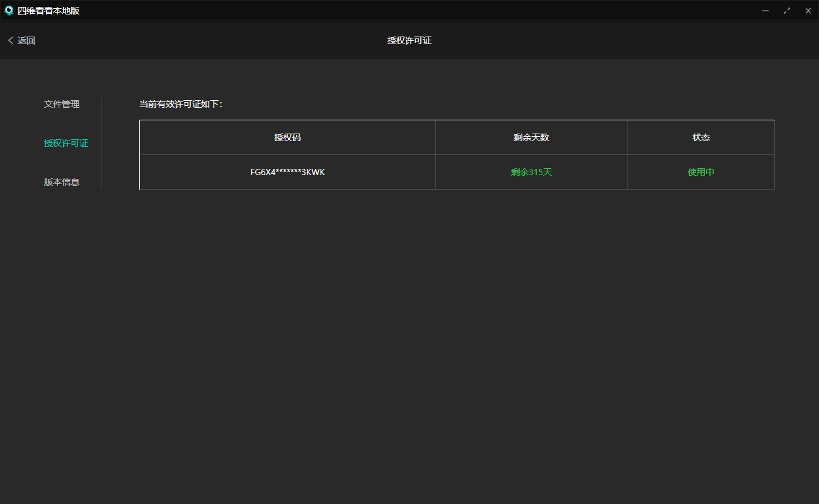Viewport: 819px width, 504px height.
Task: Click the 授权码 column header
Action: pyautogui.click(x=287, y=137)
